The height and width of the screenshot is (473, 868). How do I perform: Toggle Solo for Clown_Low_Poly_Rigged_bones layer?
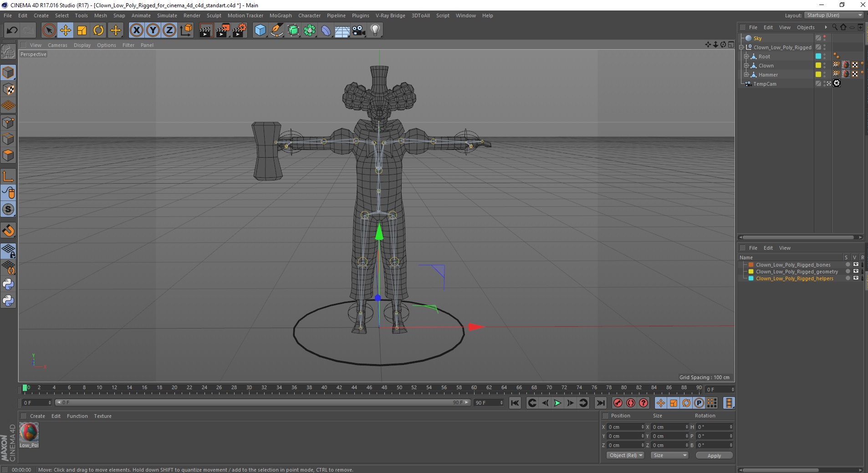[x=847, y=265]
